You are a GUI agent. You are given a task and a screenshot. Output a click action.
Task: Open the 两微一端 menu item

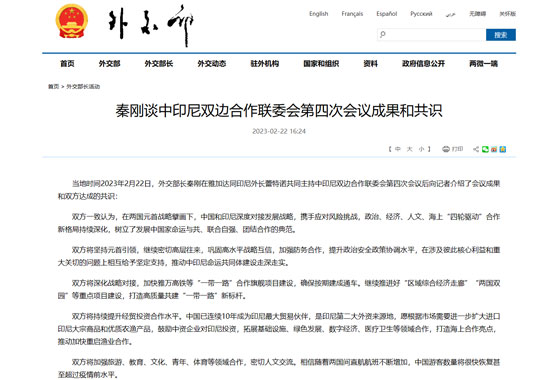coord(483,64)
